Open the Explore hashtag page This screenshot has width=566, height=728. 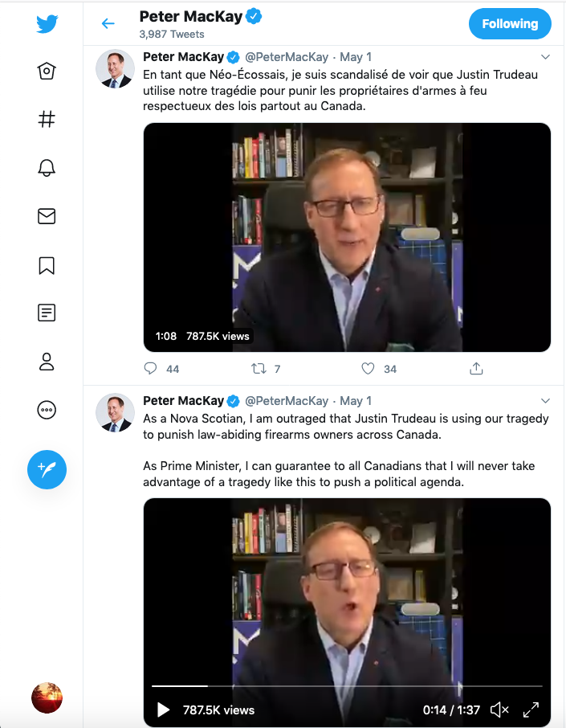tap(47, 119)
